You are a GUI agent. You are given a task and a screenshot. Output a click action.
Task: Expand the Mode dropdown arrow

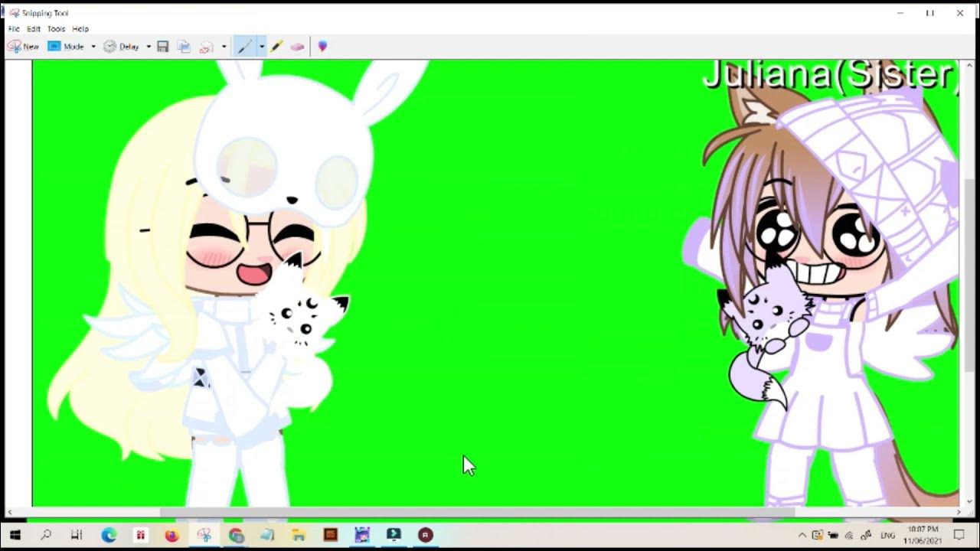(93, 47)
